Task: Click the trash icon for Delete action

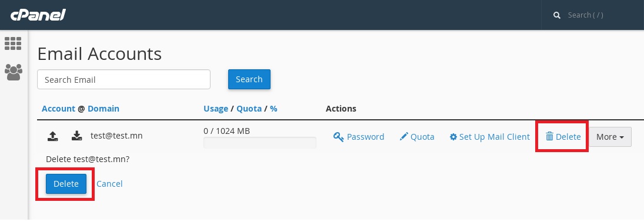Action: tap(549, 137)
